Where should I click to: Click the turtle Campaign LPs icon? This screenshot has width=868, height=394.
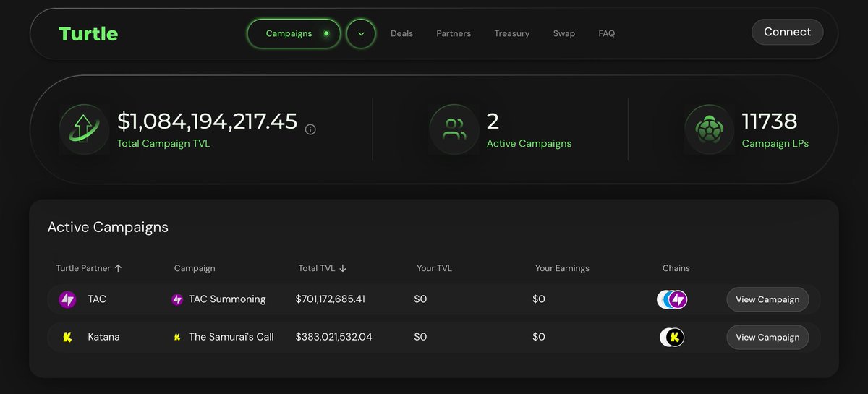click(x=709, y=129)
